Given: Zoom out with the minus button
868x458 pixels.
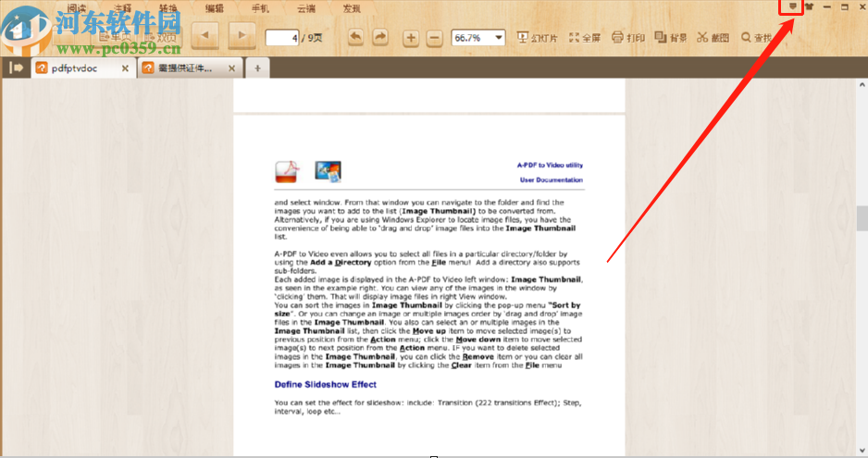Looking at the screenshot, I should pyautogui.click(x=434, y=38).
